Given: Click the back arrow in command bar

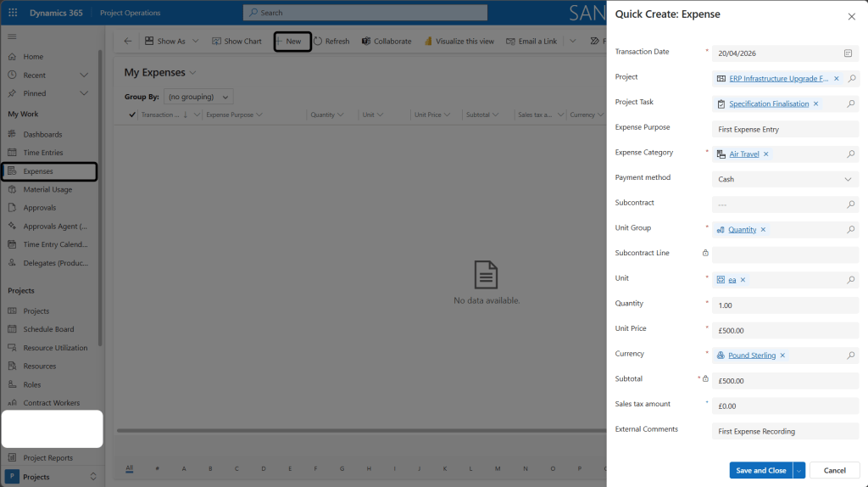Looking at the screenshot, I should (x=128, y=41).
